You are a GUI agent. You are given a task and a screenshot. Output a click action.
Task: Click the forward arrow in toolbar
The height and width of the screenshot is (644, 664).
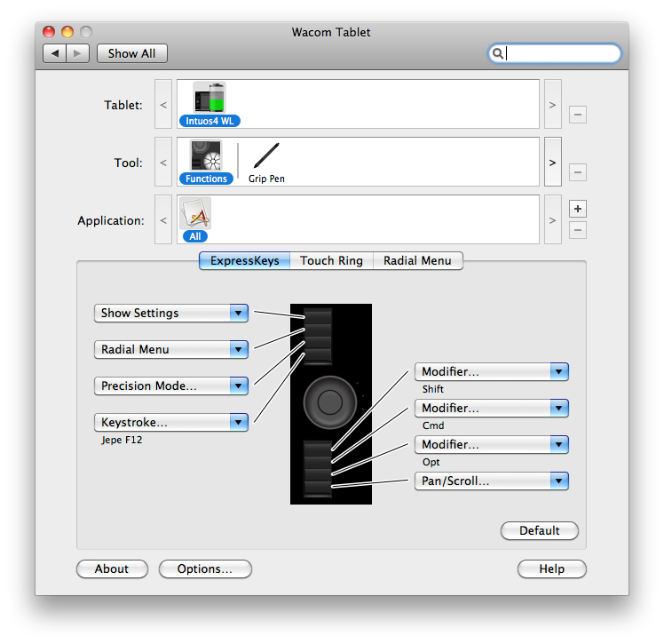(77, 54)
